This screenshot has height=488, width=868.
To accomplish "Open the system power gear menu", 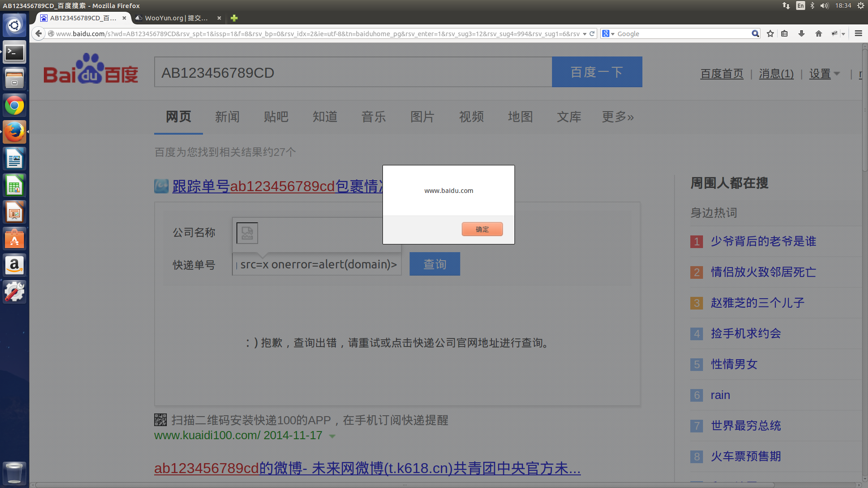I will click(x=861, y=5).
